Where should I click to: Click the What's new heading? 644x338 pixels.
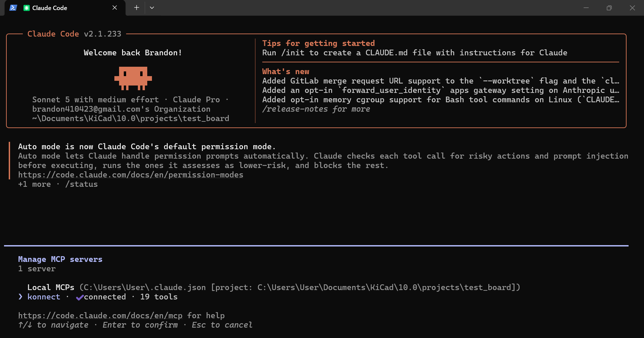coord(286,71)
